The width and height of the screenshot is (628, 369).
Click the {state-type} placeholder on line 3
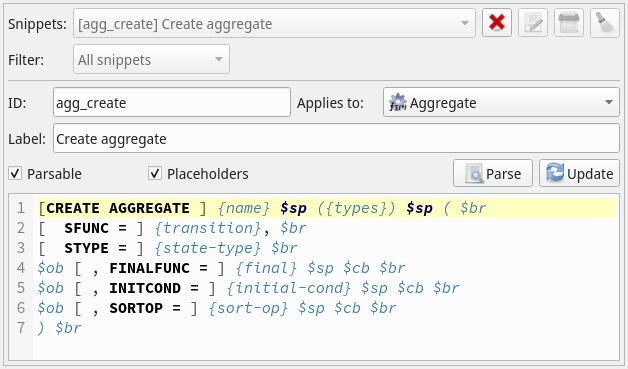point(208,248)
